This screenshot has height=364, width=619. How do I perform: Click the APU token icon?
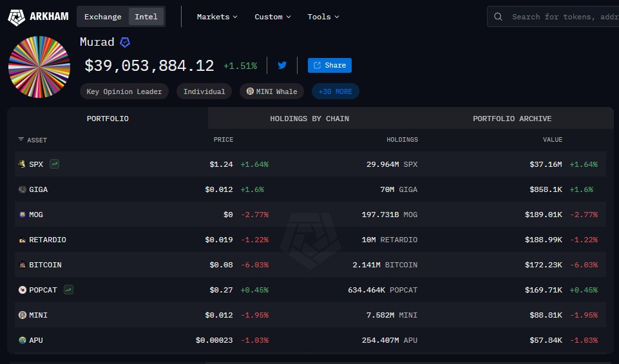22,340
